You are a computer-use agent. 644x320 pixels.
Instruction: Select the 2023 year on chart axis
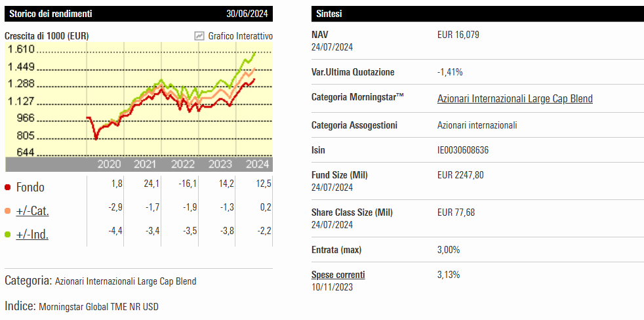[220, 164]
